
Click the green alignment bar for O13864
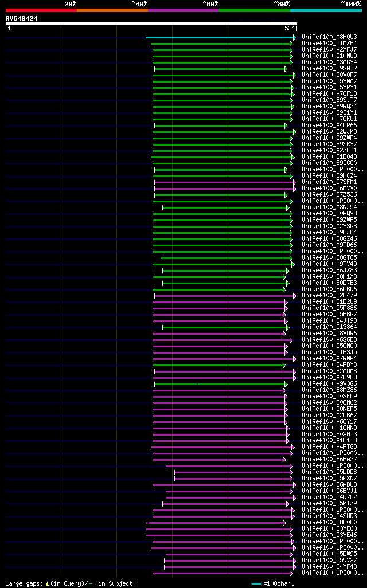click(x=226, y=328)
